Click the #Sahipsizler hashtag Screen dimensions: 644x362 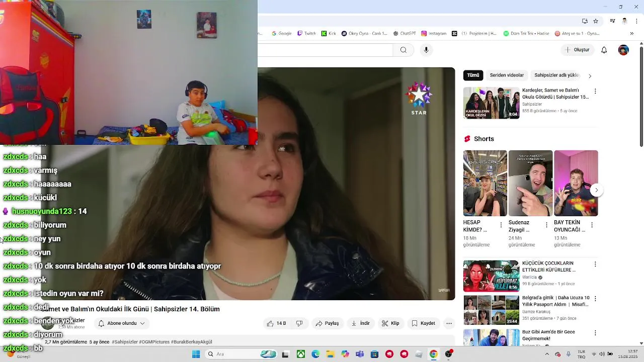(x=125, y=342)
